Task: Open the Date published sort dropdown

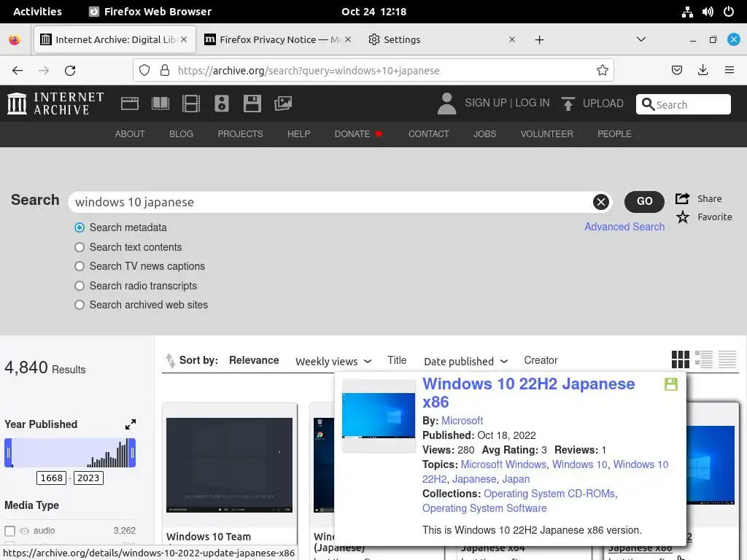Action: coord(465,362)
